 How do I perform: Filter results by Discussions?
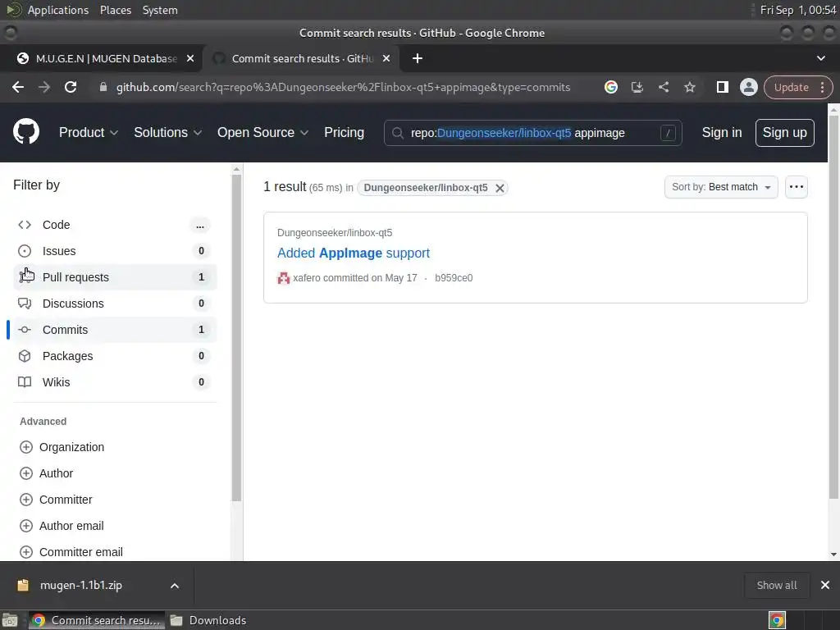tap(115, 304)
